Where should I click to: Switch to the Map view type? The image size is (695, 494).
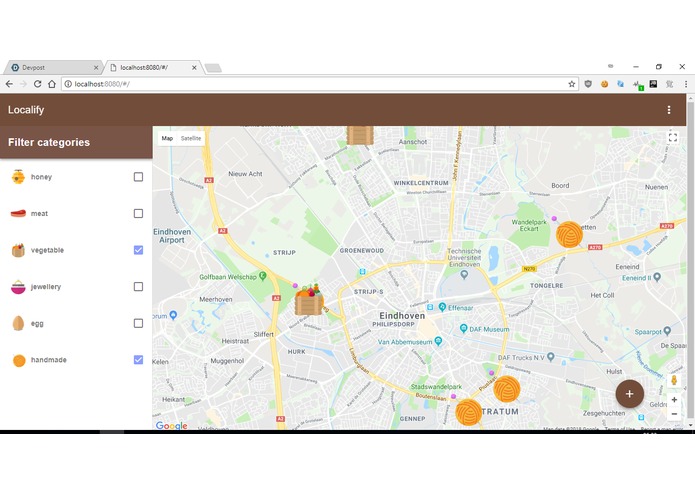[167, 138]
